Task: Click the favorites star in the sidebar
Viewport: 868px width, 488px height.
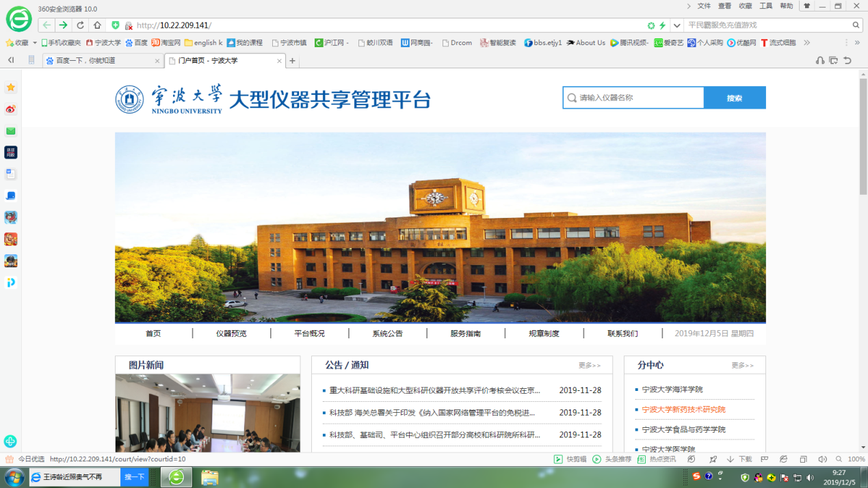Action: tap(11, 87)
